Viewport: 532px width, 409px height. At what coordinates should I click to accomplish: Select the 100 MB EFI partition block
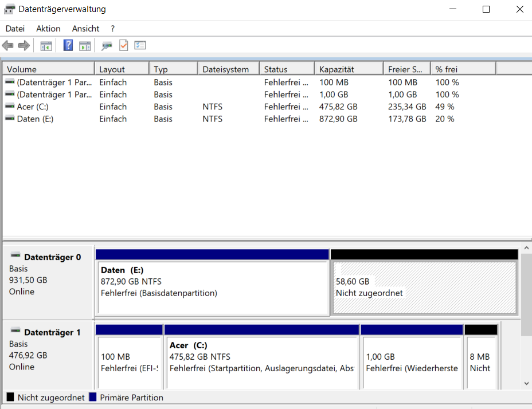click(x=129, y=357)
